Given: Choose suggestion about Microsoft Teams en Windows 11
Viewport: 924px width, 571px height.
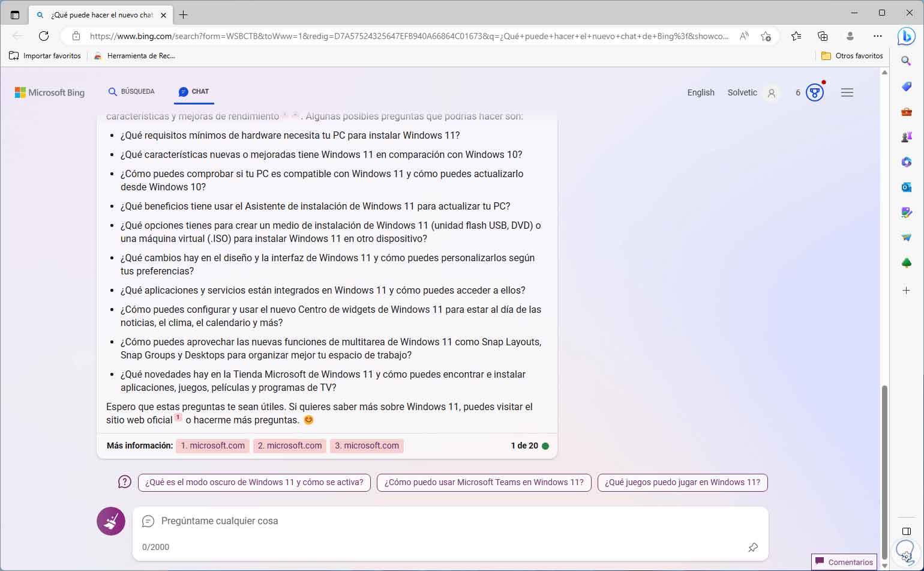Looking at the screenshot, I should [x=484, y=483].
